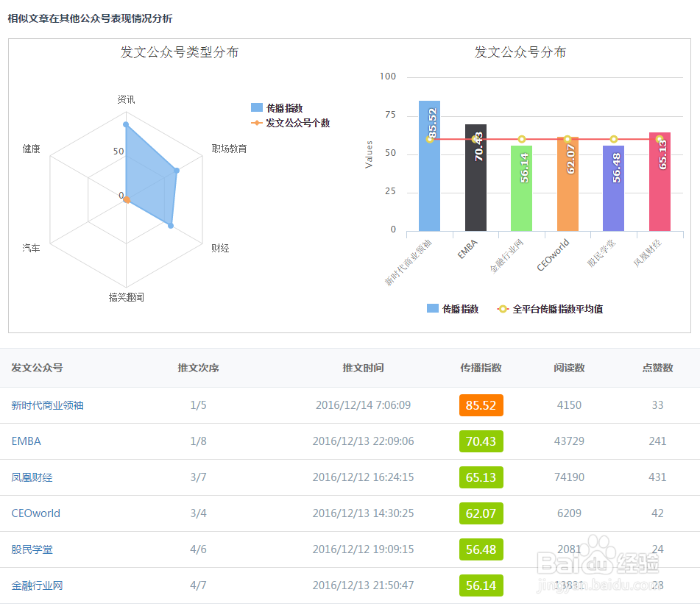Click the 资讯 axis label on the radar chart
The image size is (700, 609).
[x=127, y=99]
